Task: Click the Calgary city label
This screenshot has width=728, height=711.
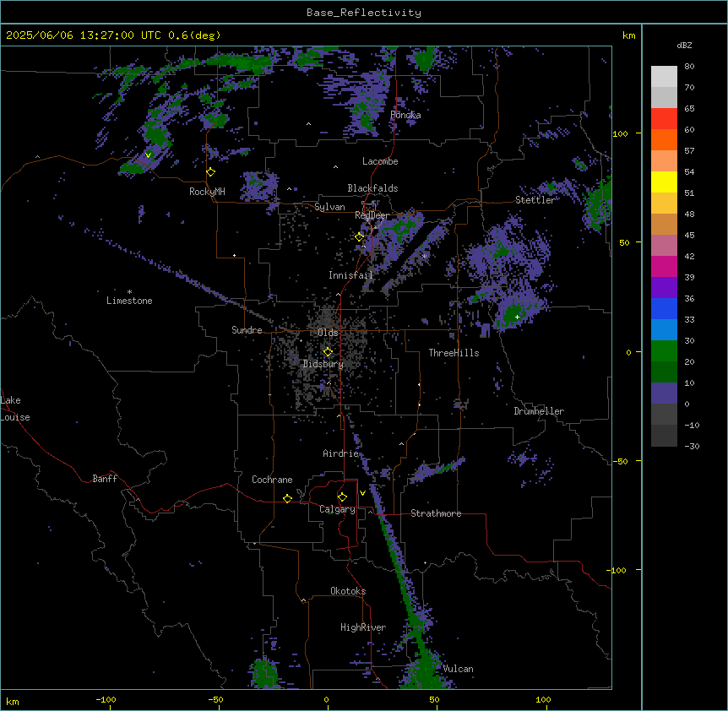Action: (338, 509)
